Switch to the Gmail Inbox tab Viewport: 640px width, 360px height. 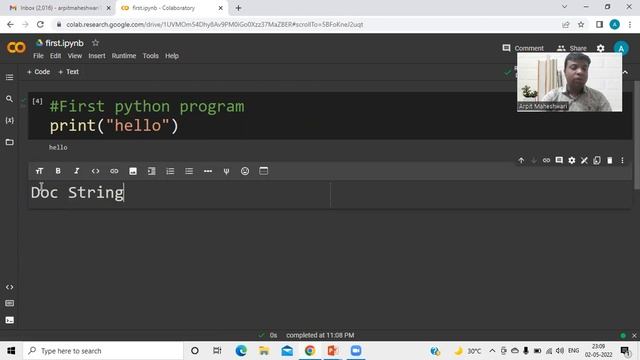[x=60, y=8]
